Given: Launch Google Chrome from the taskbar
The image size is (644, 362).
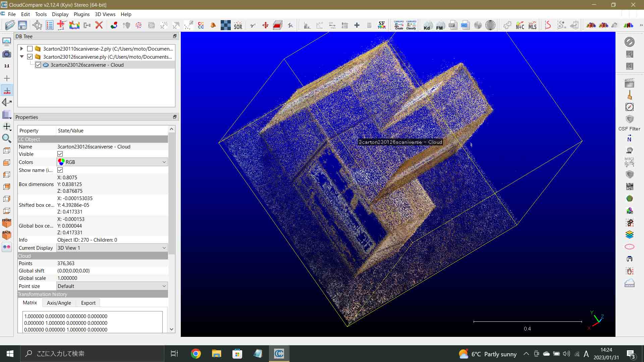Looking at the screenshot, I should (196, 353).
